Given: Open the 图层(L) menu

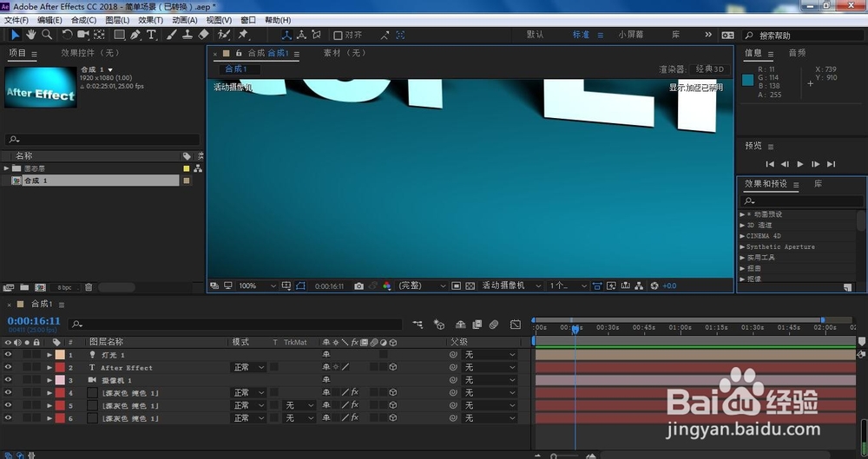Looking at the screenshot, I should tap(117, 20).
